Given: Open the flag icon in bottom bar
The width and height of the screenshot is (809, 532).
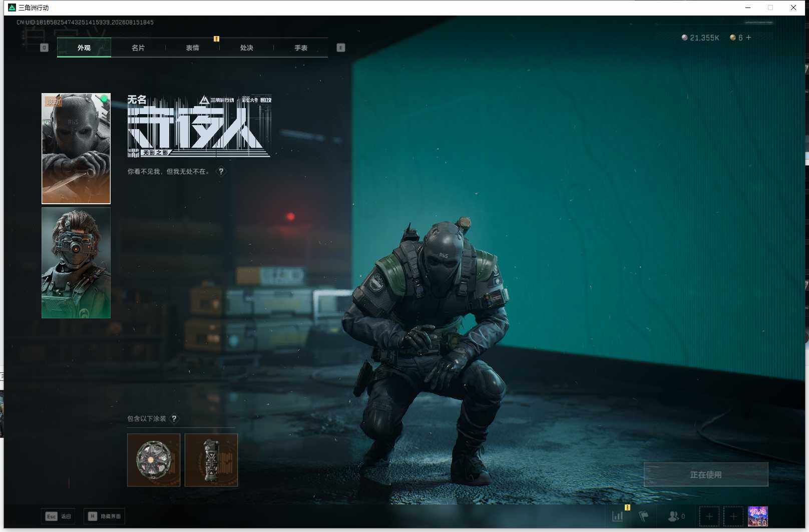Looking at the screenshot, I should click(x=643, y=516).
